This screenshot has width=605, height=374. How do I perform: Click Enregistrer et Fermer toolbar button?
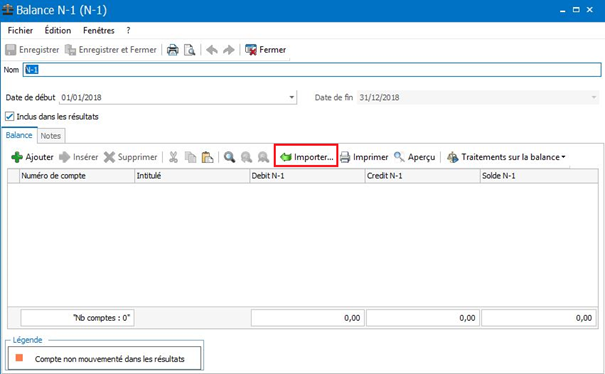[111, 50]
